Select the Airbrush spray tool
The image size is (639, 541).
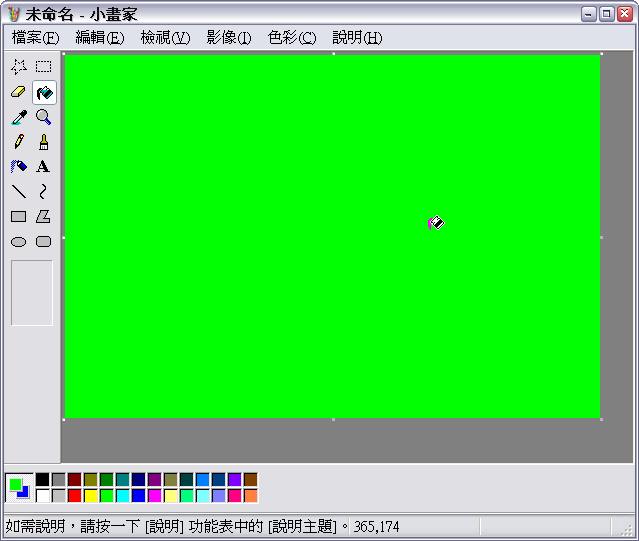19,167
